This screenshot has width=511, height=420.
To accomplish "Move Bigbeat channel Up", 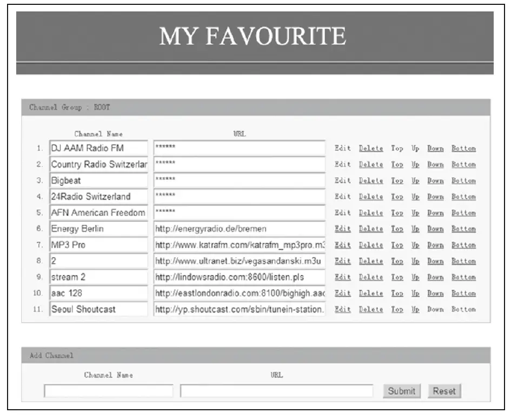I will tap(415, 181).
